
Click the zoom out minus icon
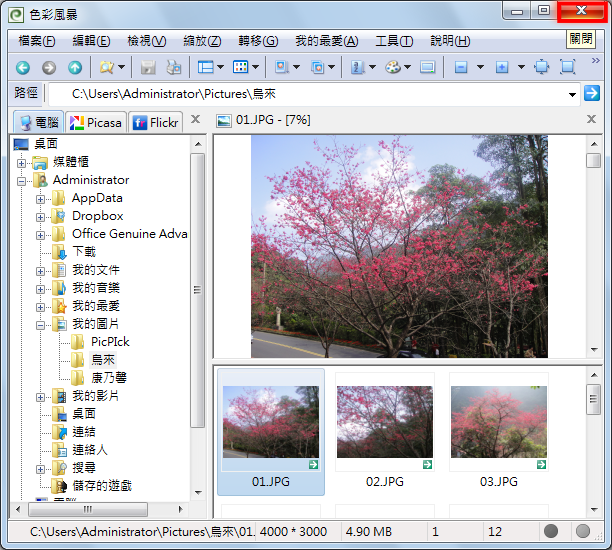coord(461,68)
